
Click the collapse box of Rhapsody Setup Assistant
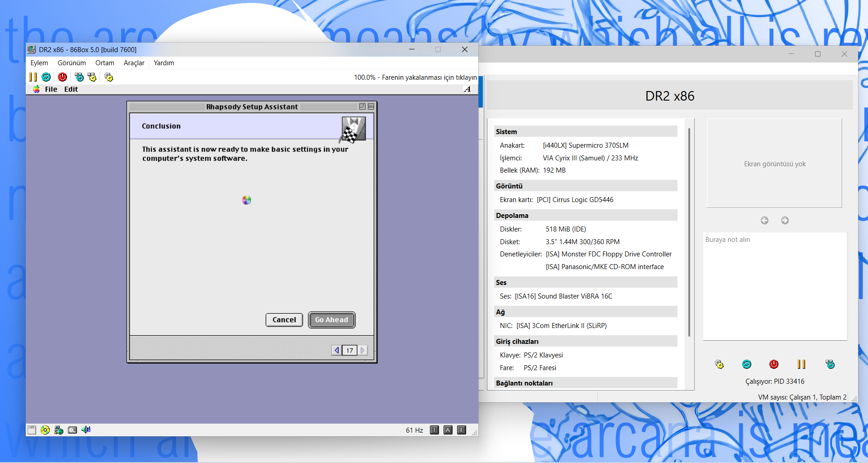click(x=371, y=107)
